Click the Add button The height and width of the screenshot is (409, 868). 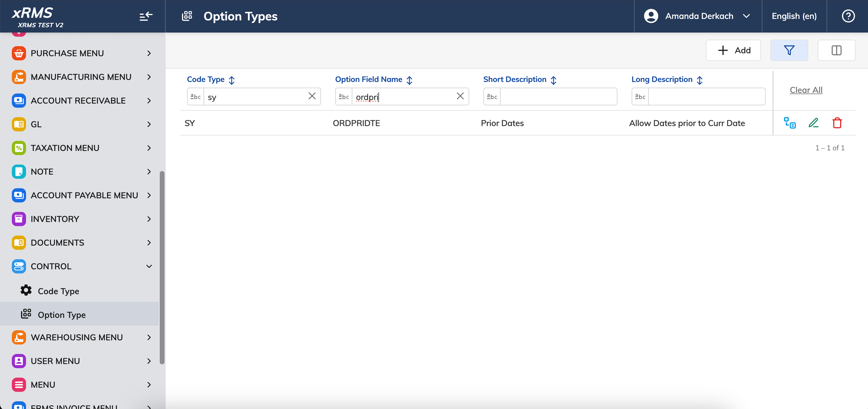click(x=733, y=50)
